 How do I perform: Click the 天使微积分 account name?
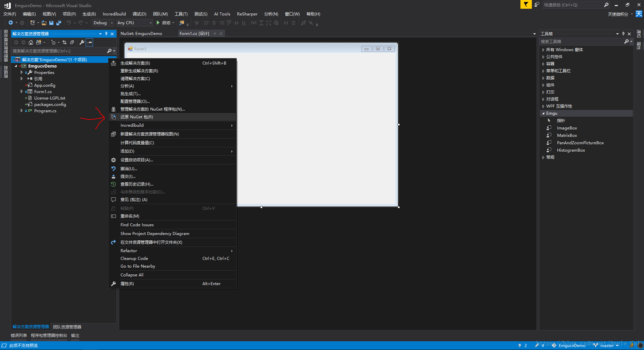click(x=618, y=14)
